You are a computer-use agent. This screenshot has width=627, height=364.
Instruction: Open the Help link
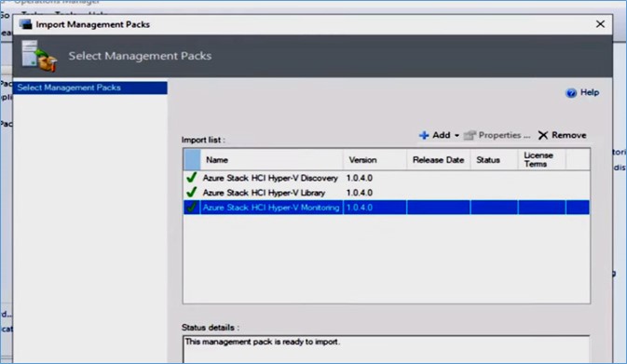(x=590, y=92)
